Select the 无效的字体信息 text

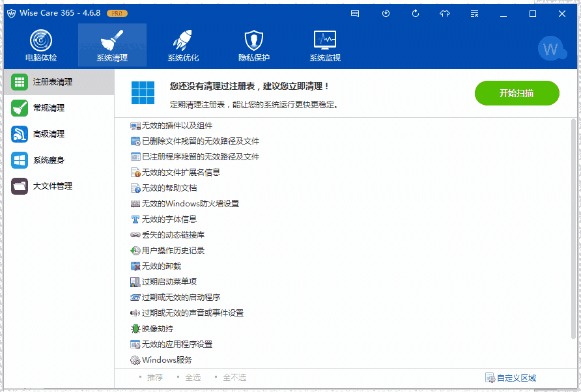(169, 219)
